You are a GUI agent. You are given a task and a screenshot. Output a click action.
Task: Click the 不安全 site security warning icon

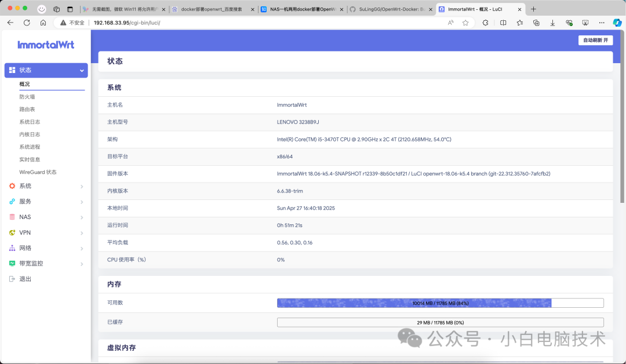(63, 23)
